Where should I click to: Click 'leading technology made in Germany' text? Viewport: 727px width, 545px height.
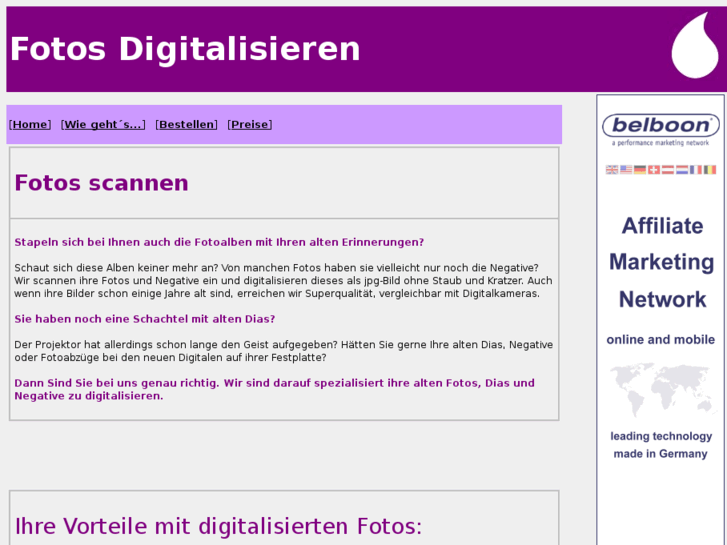[x=661, y=445]
